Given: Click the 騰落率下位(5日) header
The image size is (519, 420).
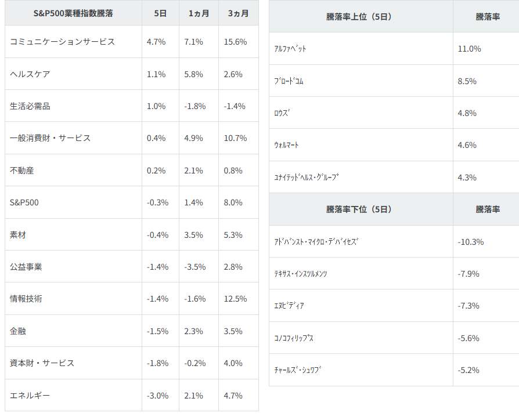Looking at the screenshot, I should coord(359,209).
